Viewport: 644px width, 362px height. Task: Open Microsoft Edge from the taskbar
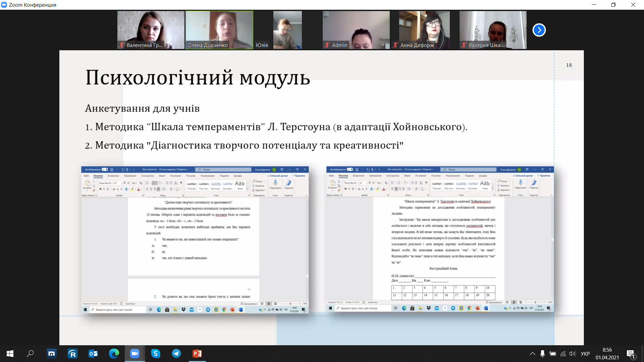[x=114, y=354]
